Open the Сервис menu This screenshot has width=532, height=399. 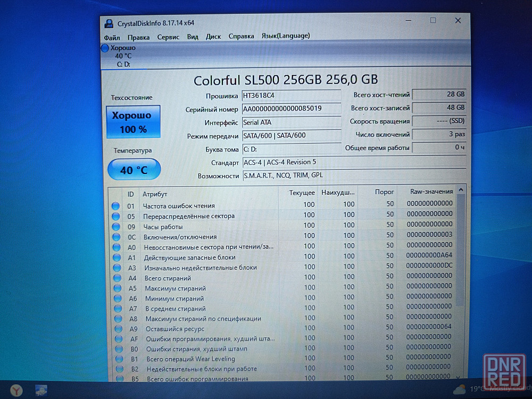(x=168, y=37)
